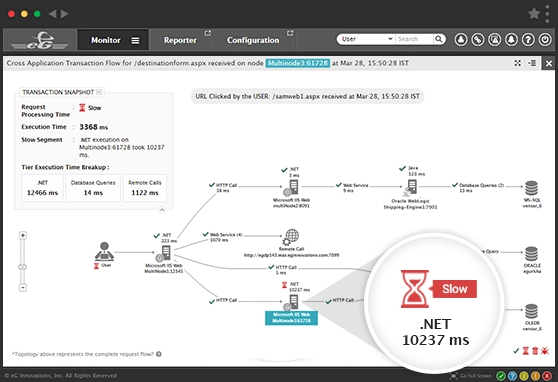Select the ORACLE database icon

click(531, 254)
